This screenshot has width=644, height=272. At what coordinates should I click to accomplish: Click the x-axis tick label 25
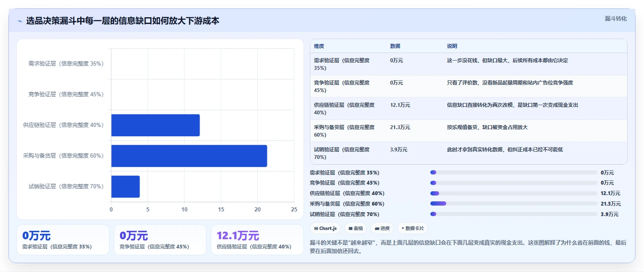294,209
